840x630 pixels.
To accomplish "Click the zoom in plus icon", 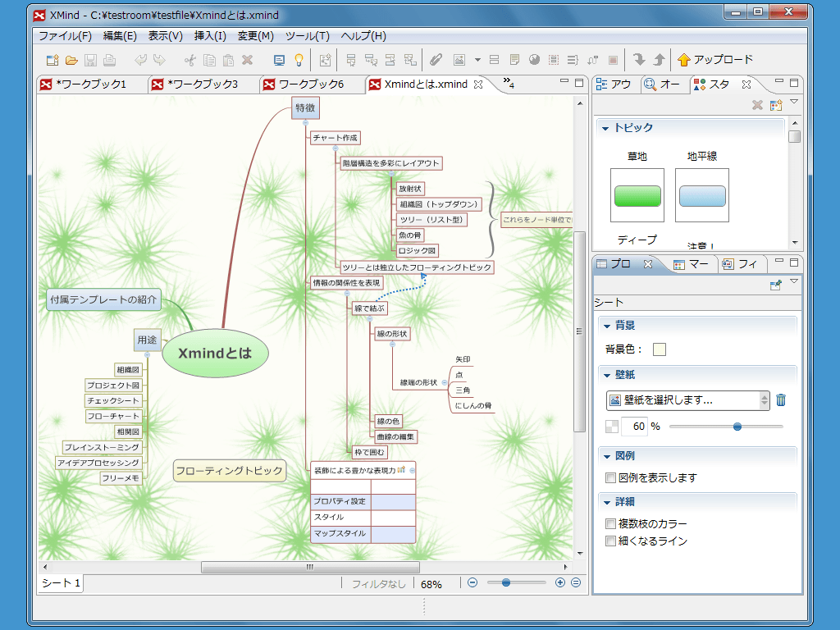I will click(x=560, y=582).
